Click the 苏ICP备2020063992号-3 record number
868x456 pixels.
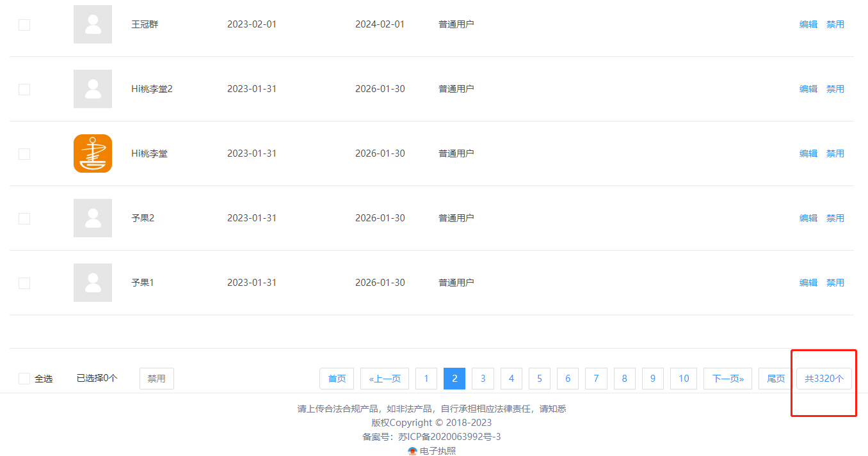click(449, 437)
